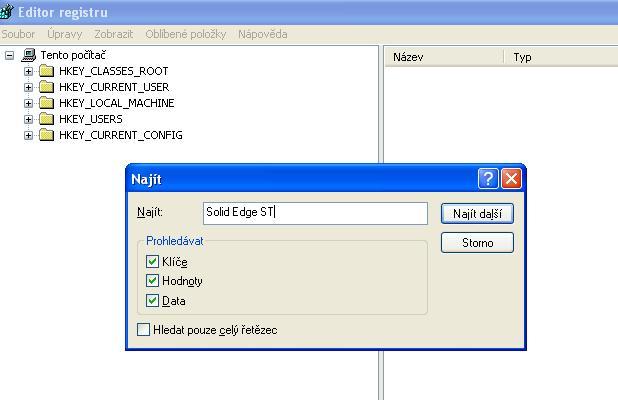Click the Najít search text field
Screen dimensions: 618x400
coord(315,213)
